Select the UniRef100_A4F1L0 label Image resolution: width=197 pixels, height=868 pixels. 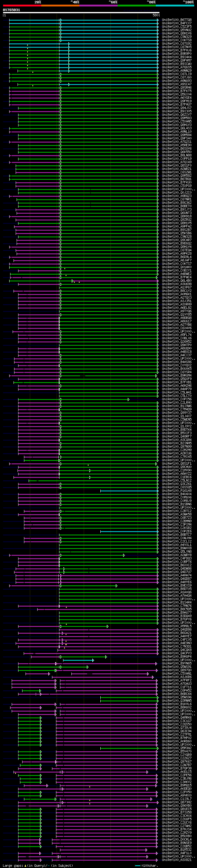pyautogui.click(x=177, y=853)
